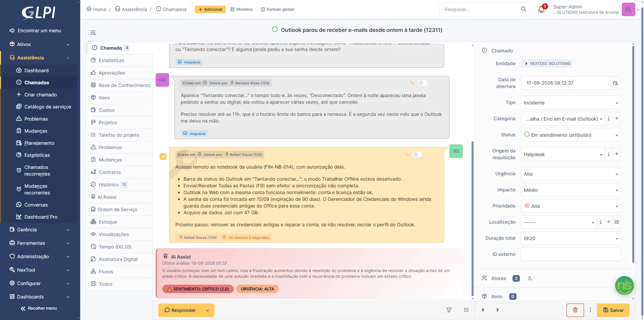Image resolution: width=644 pixels, height=320 pixels.
Task: Click the RL user avatar menu
Action: click(629, 9)
